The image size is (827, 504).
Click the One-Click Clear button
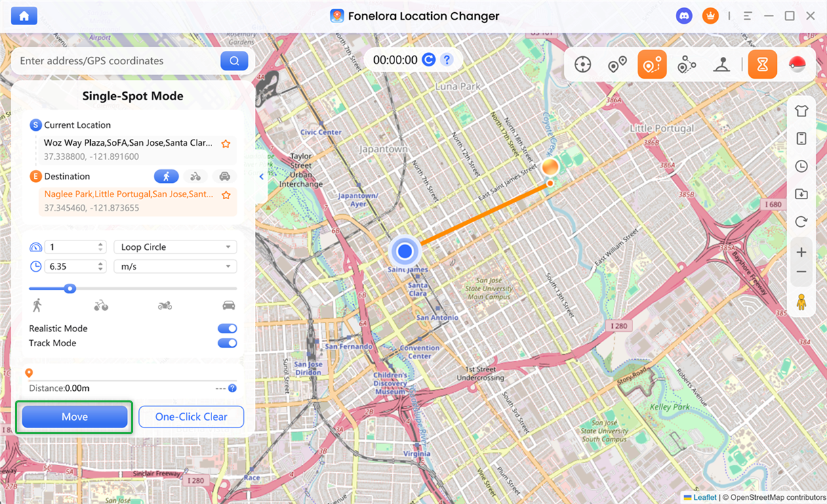click(x=191, y=417)
